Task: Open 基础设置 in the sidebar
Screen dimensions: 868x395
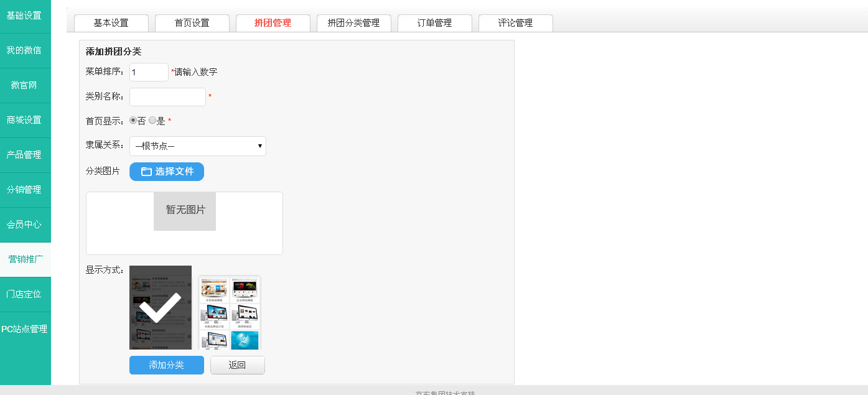Action: [25, 16]
